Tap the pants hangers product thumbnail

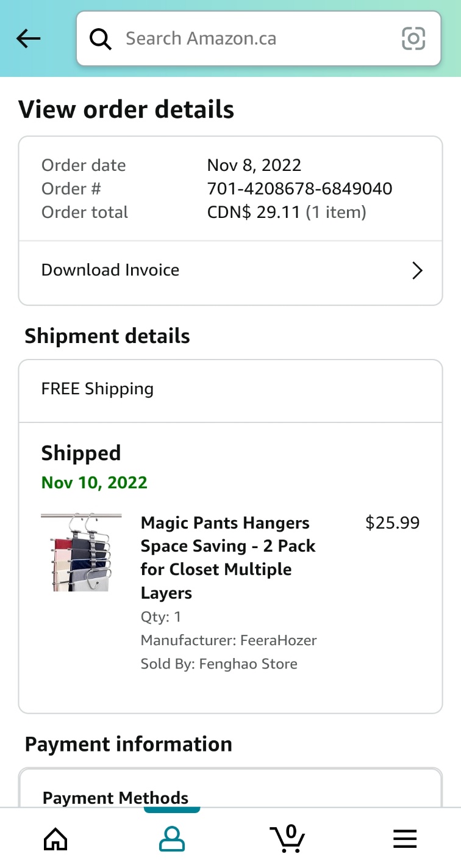pyautogui.click(x=81, y=552)
